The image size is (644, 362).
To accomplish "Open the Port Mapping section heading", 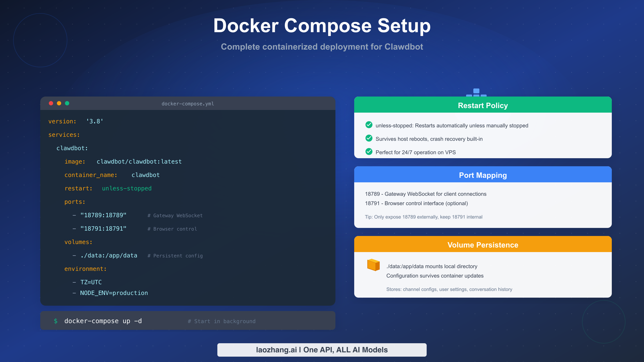I will [483, 175].
